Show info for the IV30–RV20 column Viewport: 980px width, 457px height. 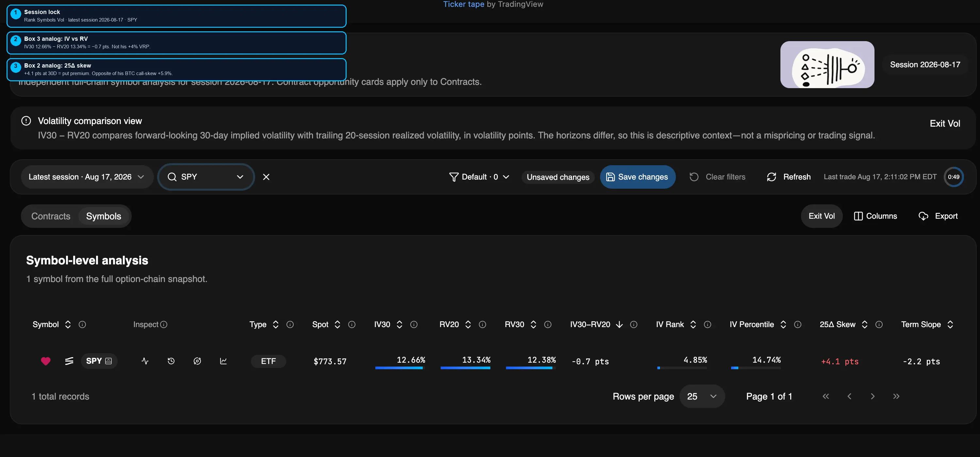[634, 324]
